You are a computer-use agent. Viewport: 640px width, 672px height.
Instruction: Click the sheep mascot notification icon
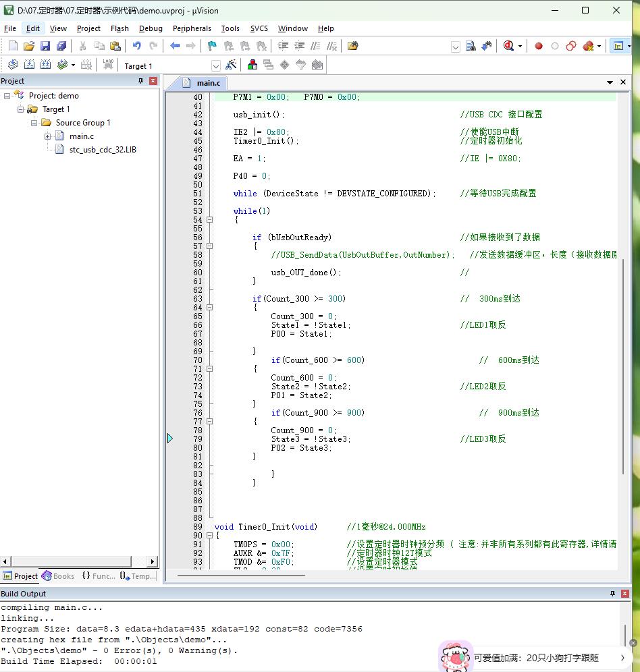[455, 656]
